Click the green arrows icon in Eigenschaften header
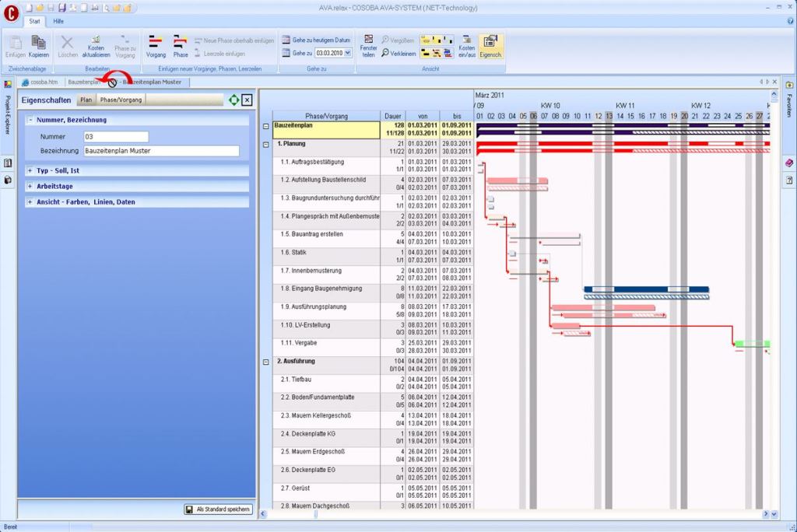 (233, 100)
